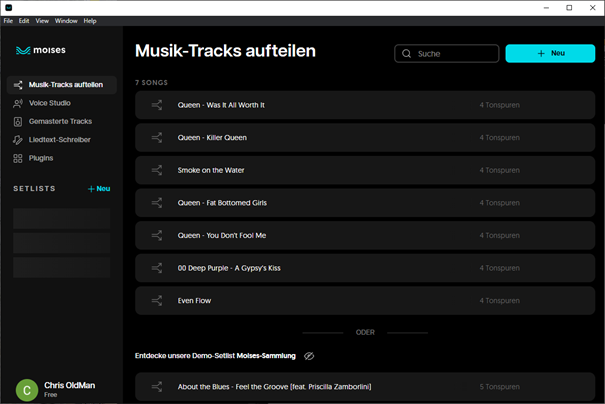Open song Queen - Was It All Worth It
605x404 pixels.
365,105
